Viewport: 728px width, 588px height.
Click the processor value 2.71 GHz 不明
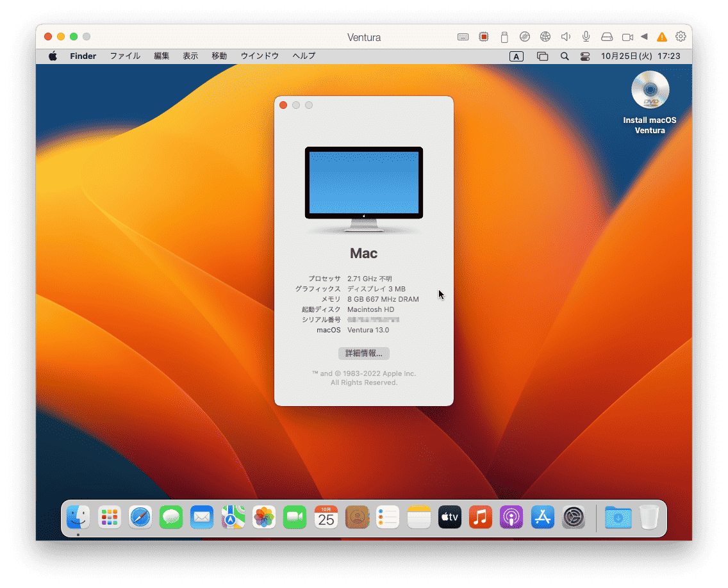370,279
